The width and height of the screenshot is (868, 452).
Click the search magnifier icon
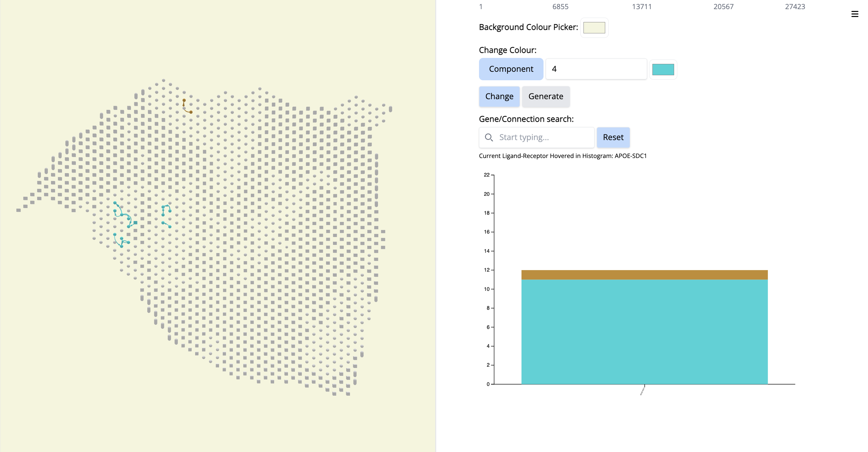click(x=488, y=137)
